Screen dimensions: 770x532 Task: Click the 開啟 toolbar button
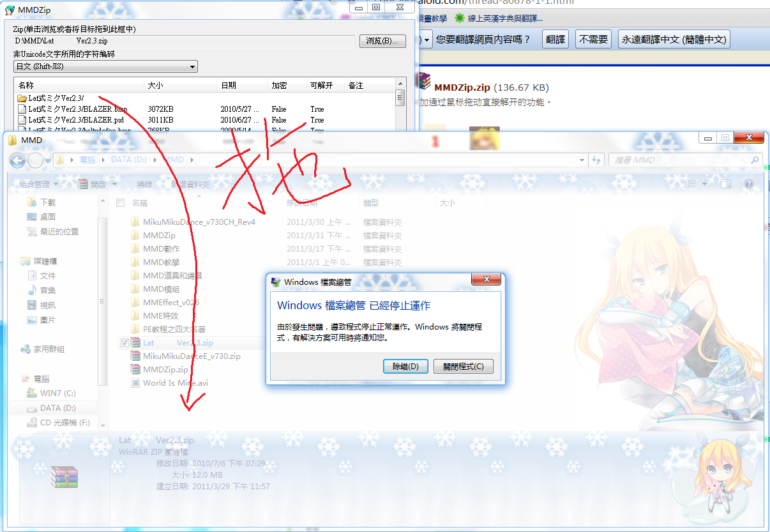(93, 184)
